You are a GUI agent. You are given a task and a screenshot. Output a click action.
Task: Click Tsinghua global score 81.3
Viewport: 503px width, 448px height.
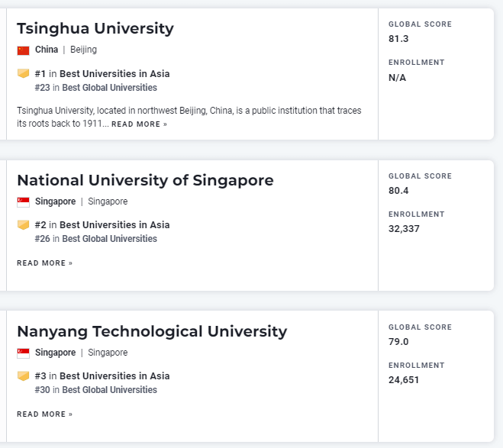tap(398, 39)
